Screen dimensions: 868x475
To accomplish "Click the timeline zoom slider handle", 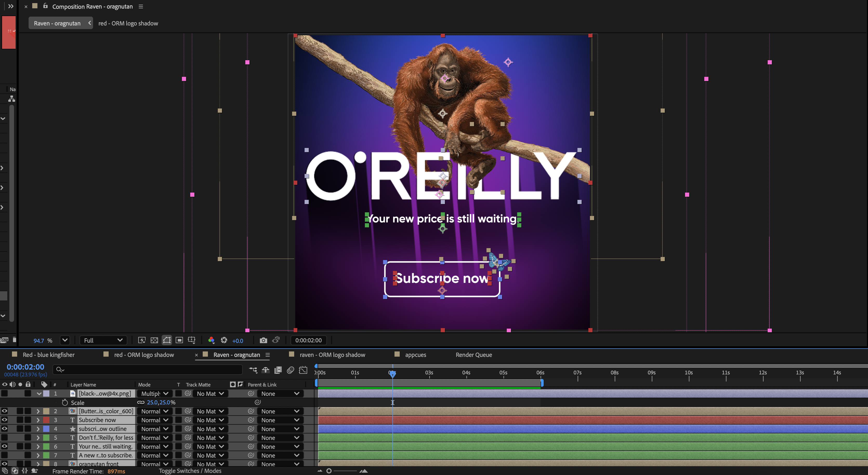I will click(x=329, y=471).
